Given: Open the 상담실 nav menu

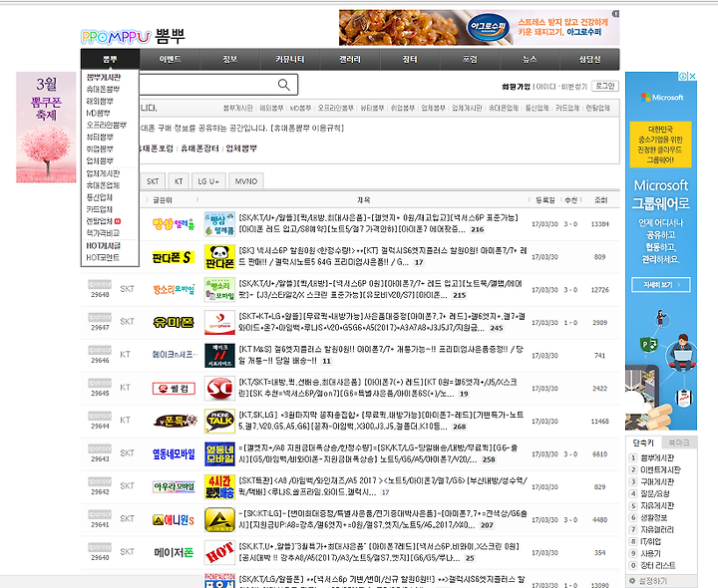Looking at the screenshot, I should pyautogui.click(x=589, y=59).
